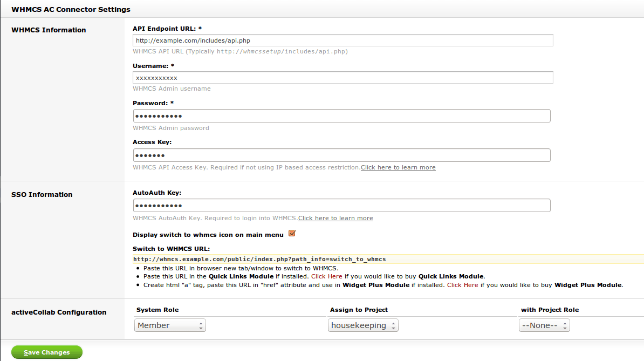Click the 'AutoAuth Key:' field label

point(157,193)
